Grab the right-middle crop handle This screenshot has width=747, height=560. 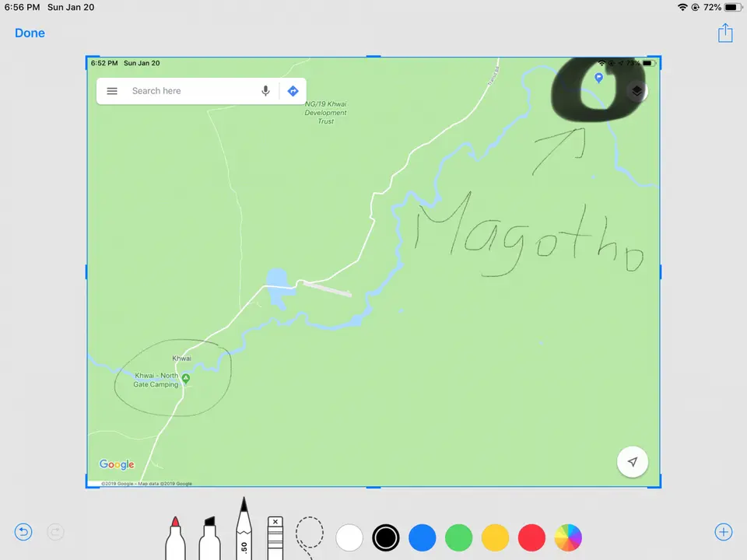pyautogui.click(x=661, y=272)
